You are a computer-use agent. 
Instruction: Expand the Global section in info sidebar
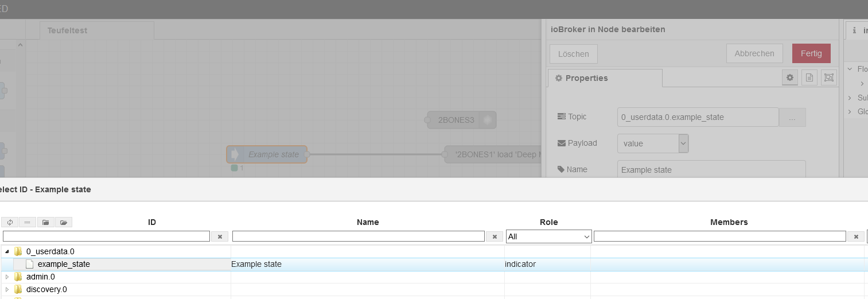click(x=850, y=111)
